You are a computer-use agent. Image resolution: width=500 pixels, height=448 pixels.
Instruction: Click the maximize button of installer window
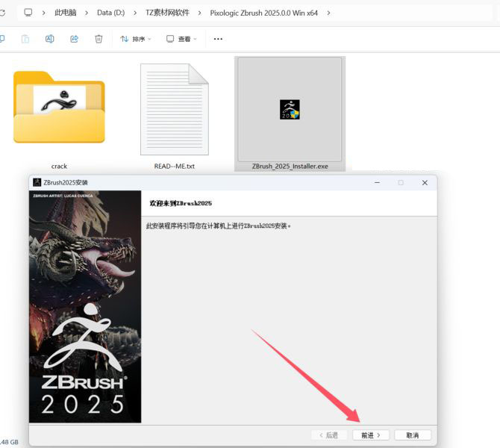pyautogui.click(x=401, y=182)
